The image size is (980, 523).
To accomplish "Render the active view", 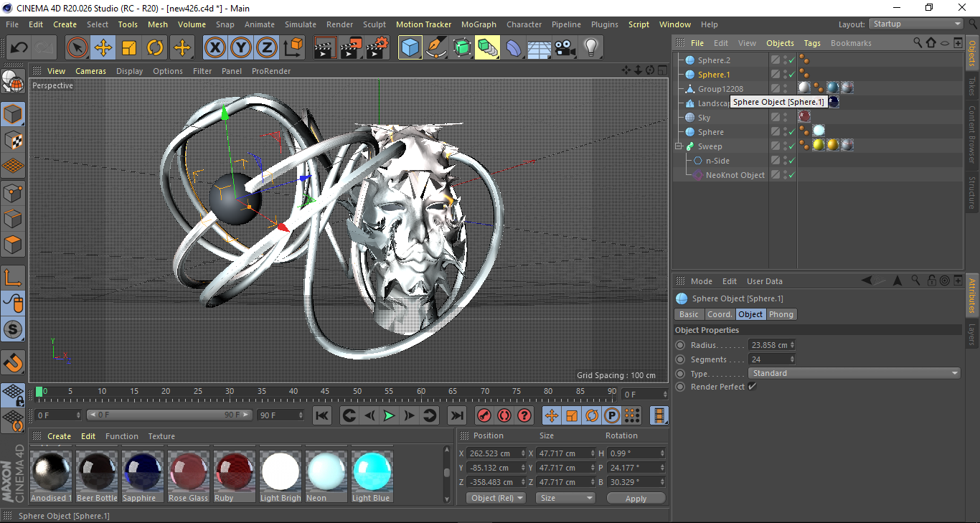I will click(326, 48).
